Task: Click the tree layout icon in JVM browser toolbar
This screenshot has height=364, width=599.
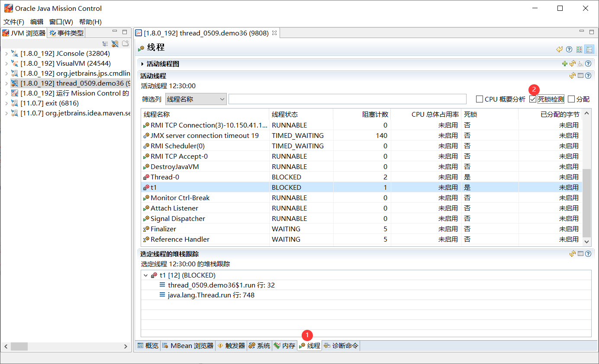Action: [105, 44]
